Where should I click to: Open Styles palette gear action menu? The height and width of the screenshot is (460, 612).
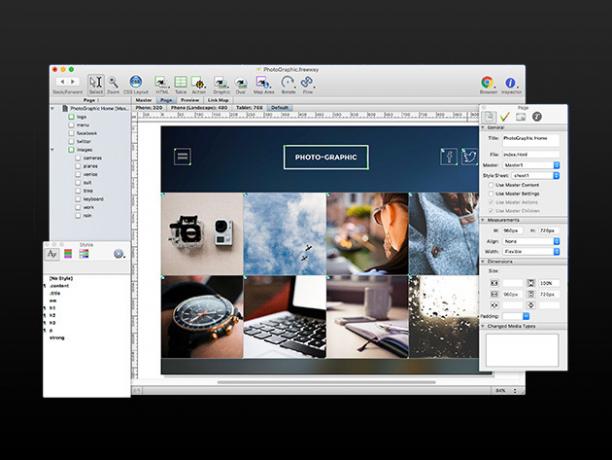(119, 254)
